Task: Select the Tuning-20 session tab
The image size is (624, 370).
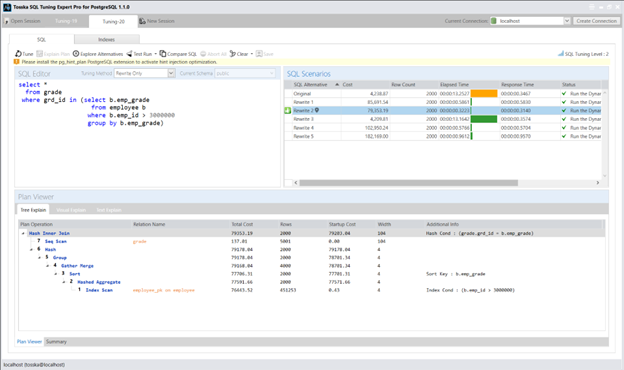Action: pyautogui.click(x=113, y=21)
